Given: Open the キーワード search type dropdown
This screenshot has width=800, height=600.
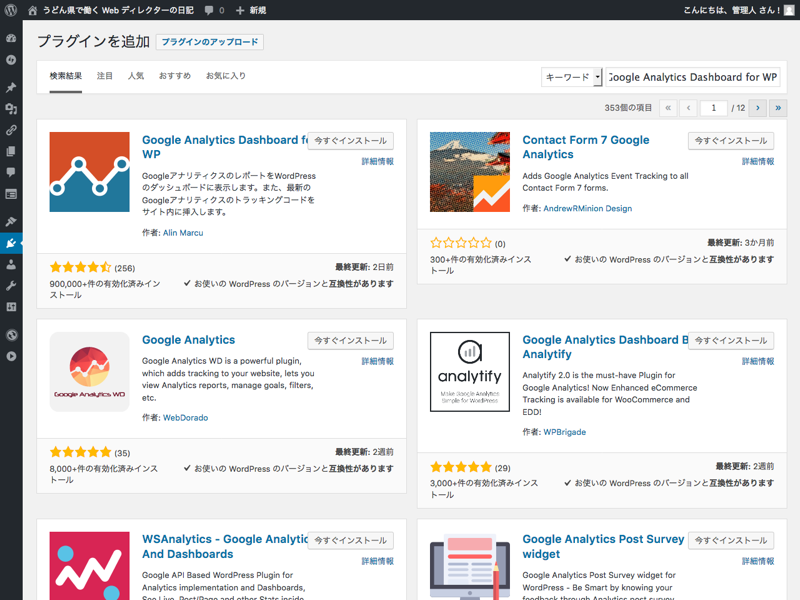Looking at the screenshot, I should coord(572,77).
